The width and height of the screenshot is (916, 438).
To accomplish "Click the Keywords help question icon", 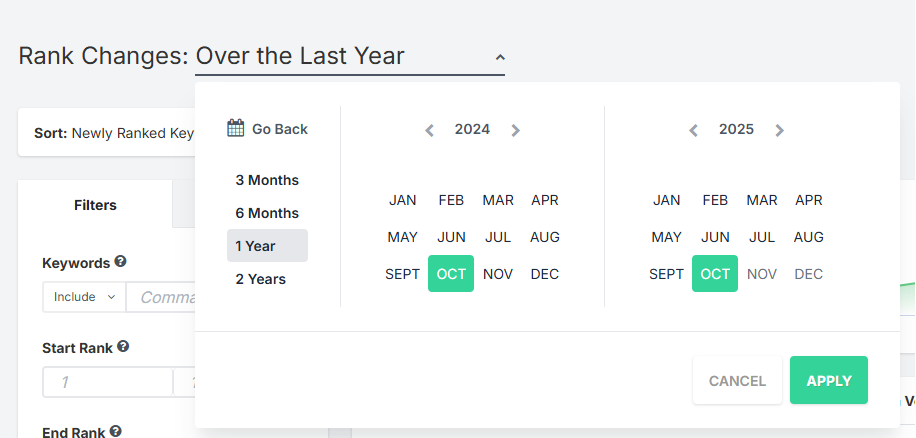I will coord(121,262).
